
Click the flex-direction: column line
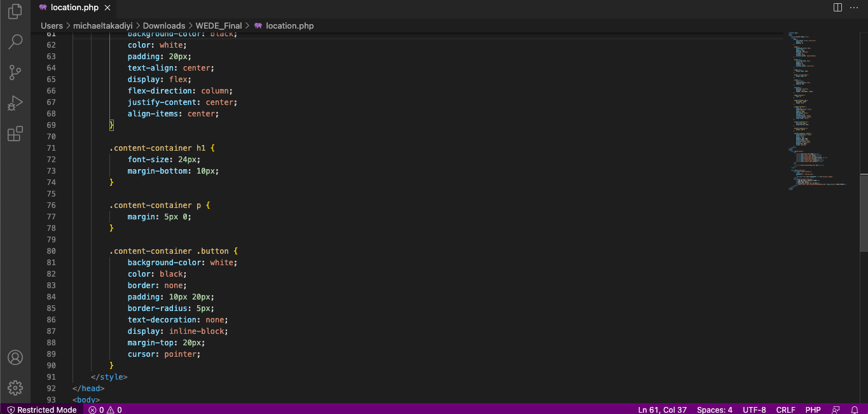(180, 90)
